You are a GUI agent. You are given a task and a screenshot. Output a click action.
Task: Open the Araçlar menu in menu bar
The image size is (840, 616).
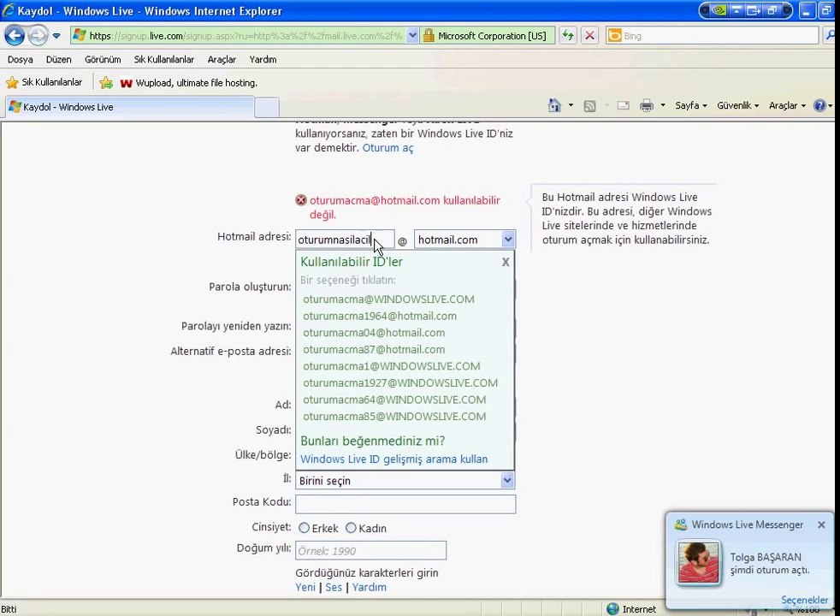tap(222, 59)
